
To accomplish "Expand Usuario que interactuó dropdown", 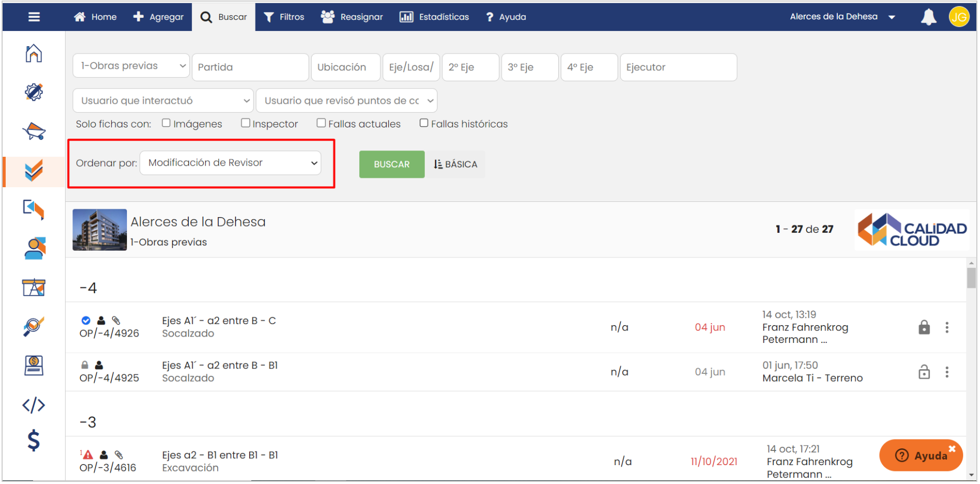I will (163, 101).
